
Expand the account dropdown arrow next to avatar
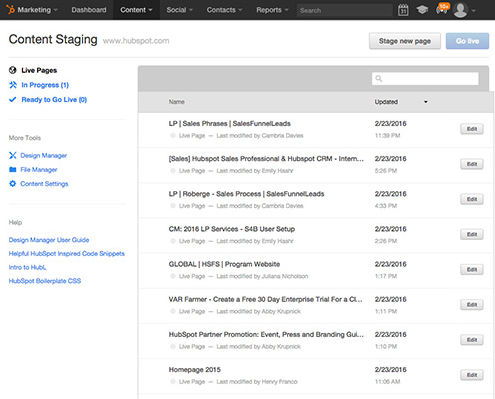point(473,11)
